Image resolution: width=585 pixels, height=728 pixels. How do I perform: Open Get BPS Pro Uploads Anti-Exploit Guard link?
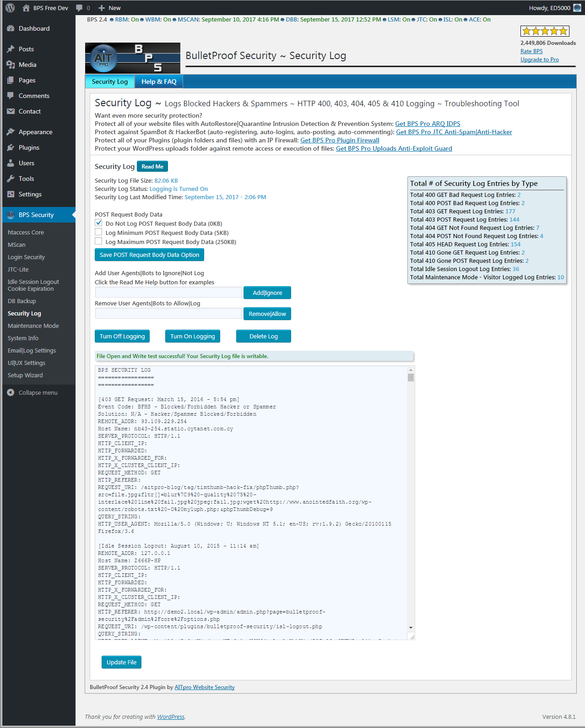(394, 148)
